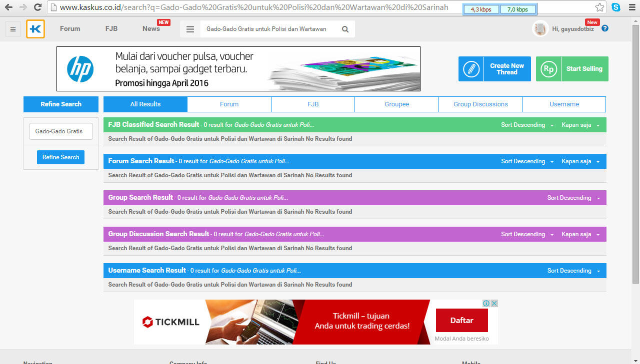Open the Chrome menu icon
Image resolution: width=640 pixels, height=364 pixels.
click(x=631, y=7)
